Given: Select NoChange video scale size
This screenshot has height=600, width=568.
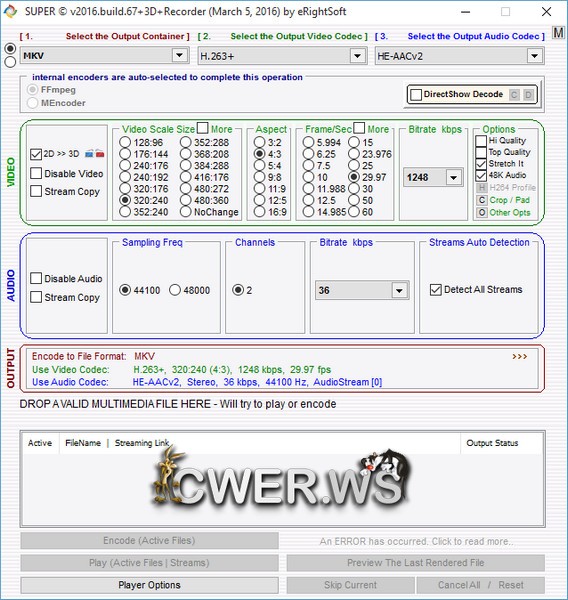Looking at the screenshot, I should coord(186,212).
